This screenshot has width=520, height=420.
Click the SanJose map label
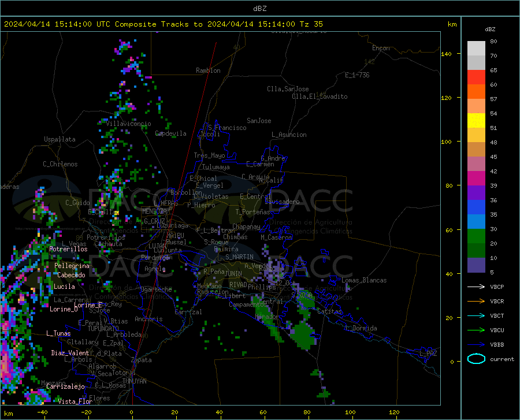coord(259,121)
